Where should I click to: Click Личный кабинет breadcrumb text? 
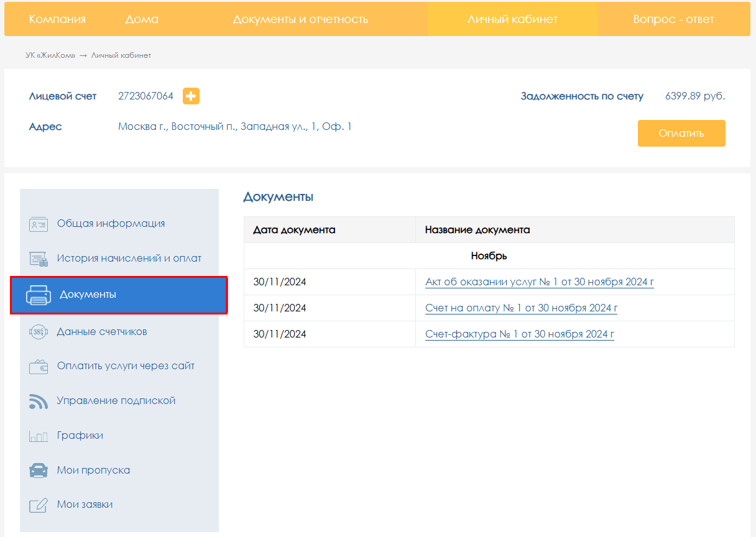121,55
